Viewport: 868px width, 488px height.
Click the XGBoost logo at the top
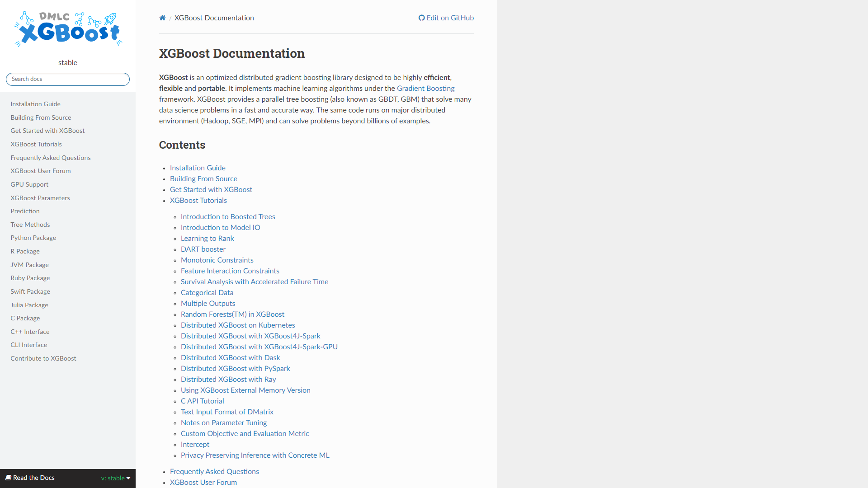pos(67,28)
